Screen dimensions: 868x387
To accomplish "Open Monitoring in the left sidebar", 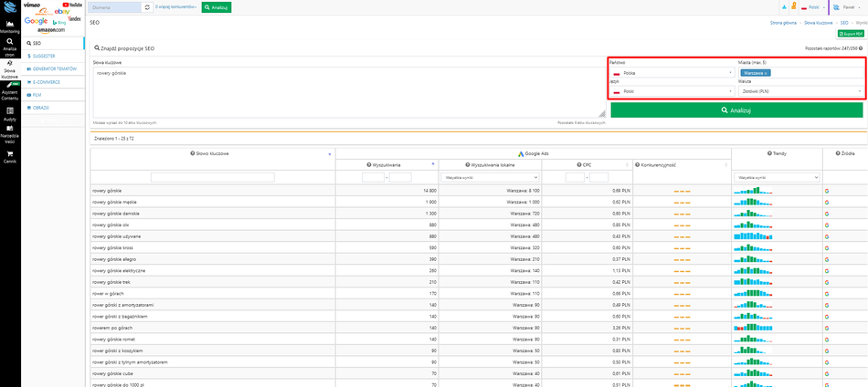I will (x=10, y=26).
